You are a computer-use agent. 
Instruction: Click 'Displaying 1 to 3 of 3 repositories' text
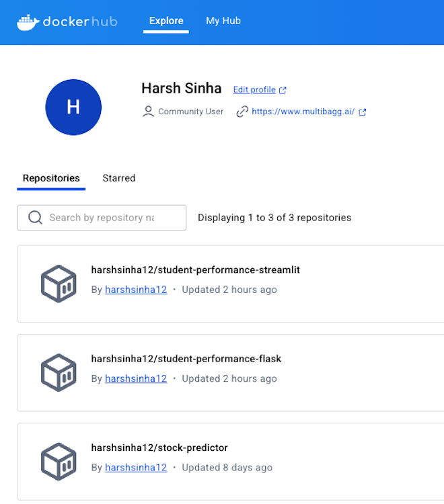[274, 218]
